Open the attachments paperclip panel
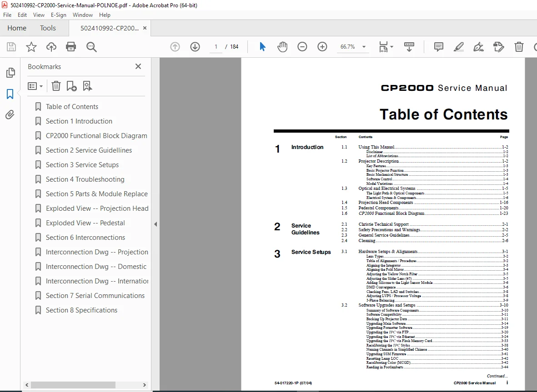 [10, 114]
